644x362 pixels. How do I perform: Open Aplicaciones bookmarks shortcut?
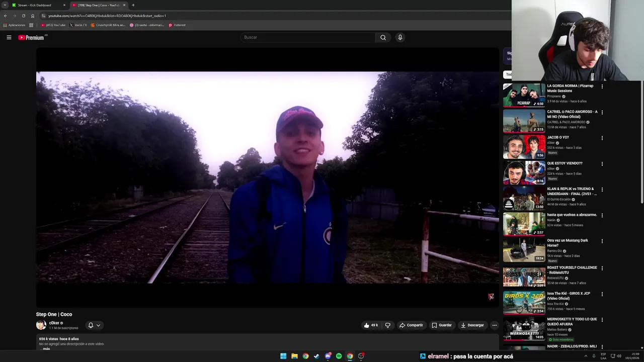[x=14, y=25]
